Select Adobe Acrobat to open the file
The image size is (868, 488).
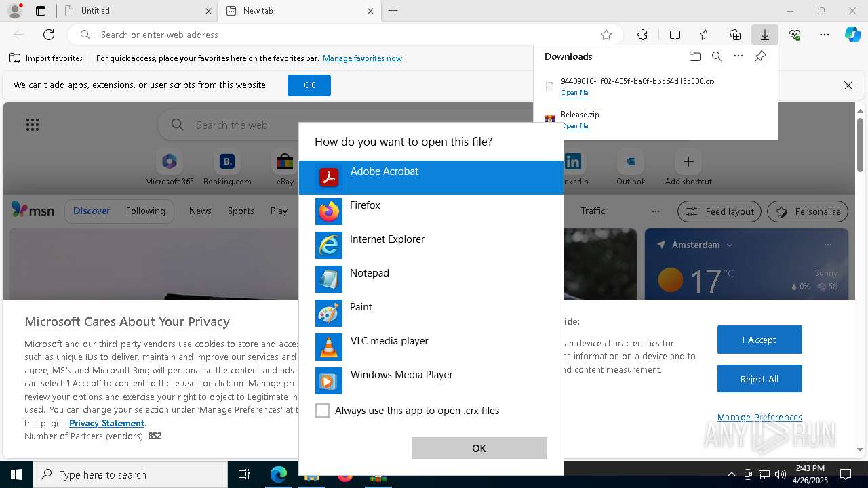[431, 178]
